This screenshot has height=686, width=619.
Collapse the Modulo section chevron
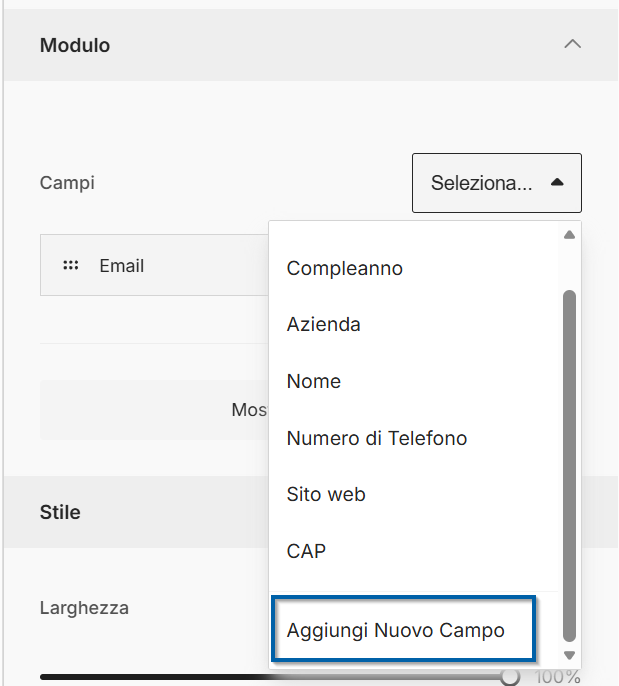coord(572,45)
